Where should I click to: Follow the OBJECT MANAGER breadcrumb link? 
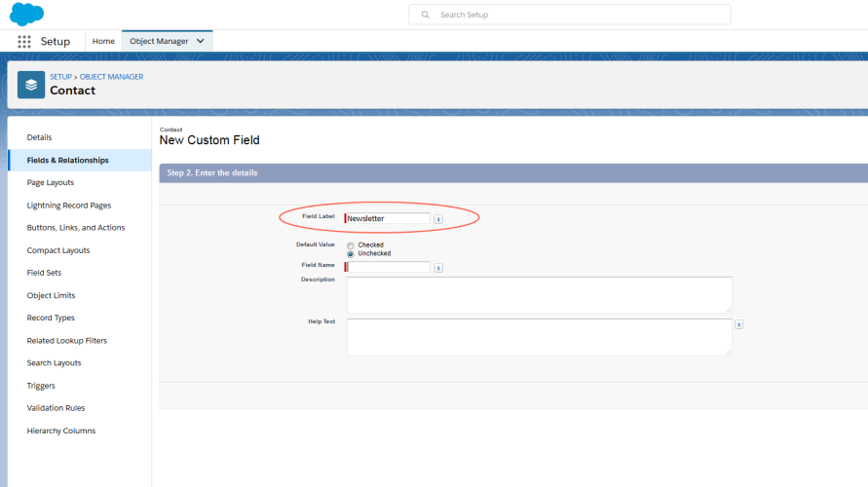(x=111, y=77)
